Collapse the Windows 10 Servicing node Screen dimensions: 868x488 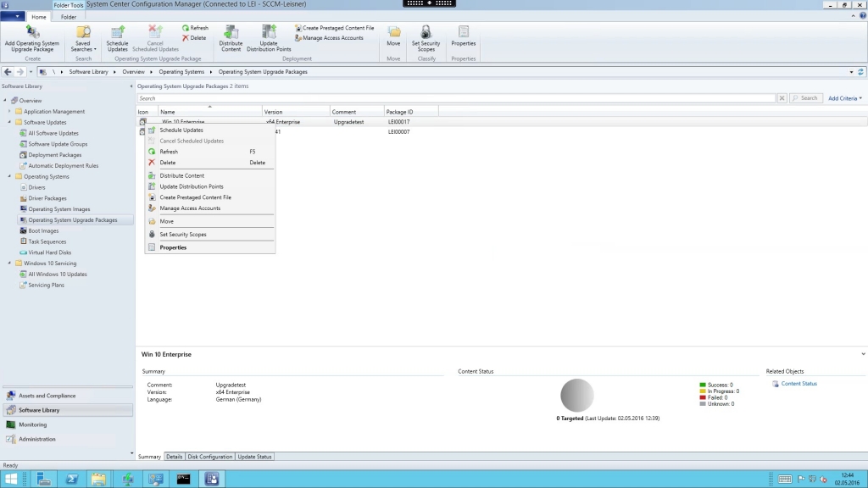(x=9, y=263)
